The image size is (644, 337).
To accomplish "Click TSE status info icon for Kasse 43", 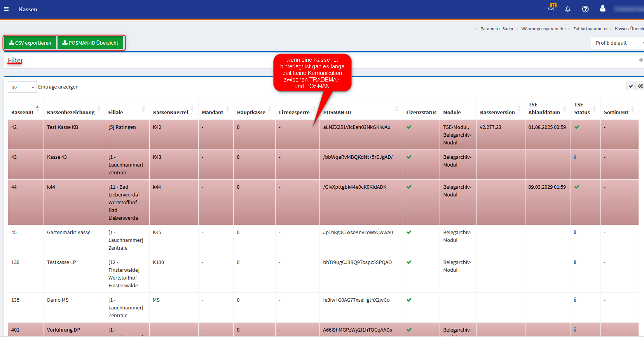I will (x=575, y=157).
